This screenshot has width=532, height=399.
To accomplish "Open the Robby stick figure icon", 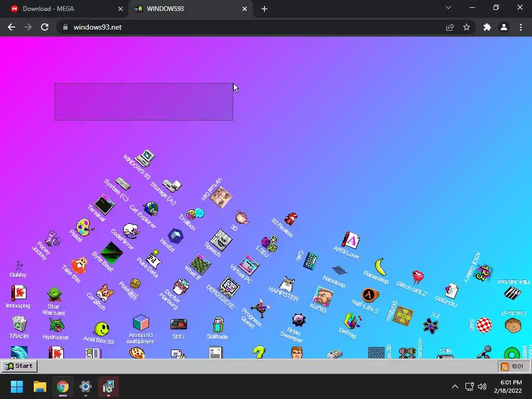I will (x=19, y=265).
